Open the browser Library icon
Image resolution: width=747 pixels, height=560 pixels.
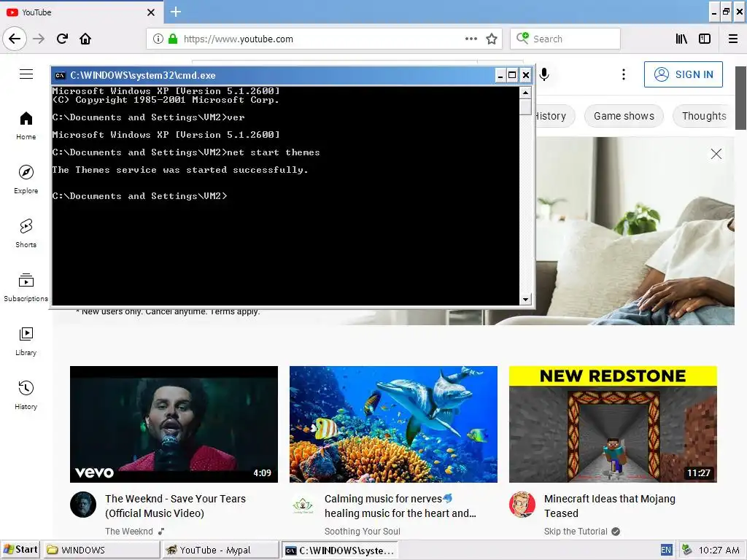(x=681, y=39)
